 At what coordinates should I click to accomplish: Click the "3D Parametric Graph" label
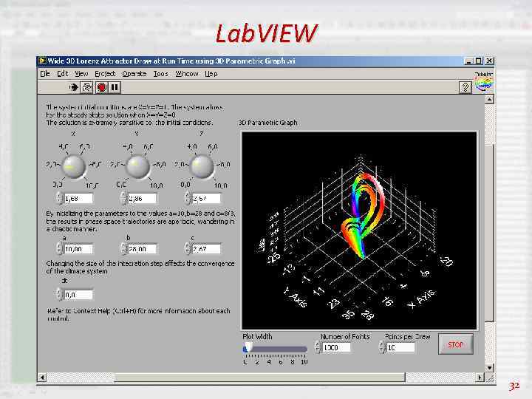tap(268, 123)
